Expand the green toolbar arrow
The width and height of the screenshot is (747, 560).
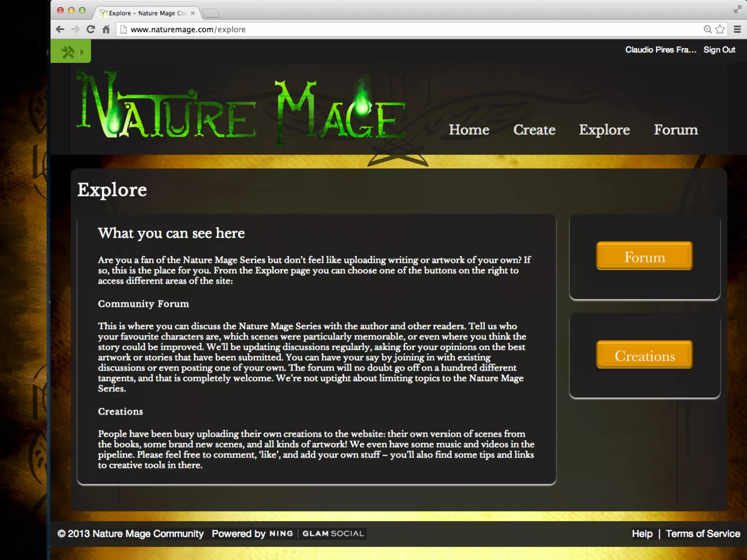click(82, 52)
